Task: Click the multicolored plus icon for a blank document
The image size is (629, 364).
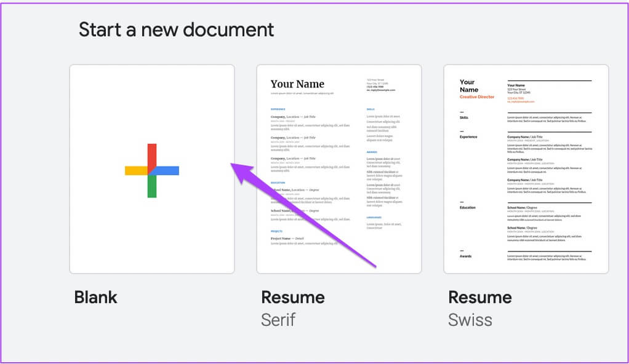Action: coord(151,170)
